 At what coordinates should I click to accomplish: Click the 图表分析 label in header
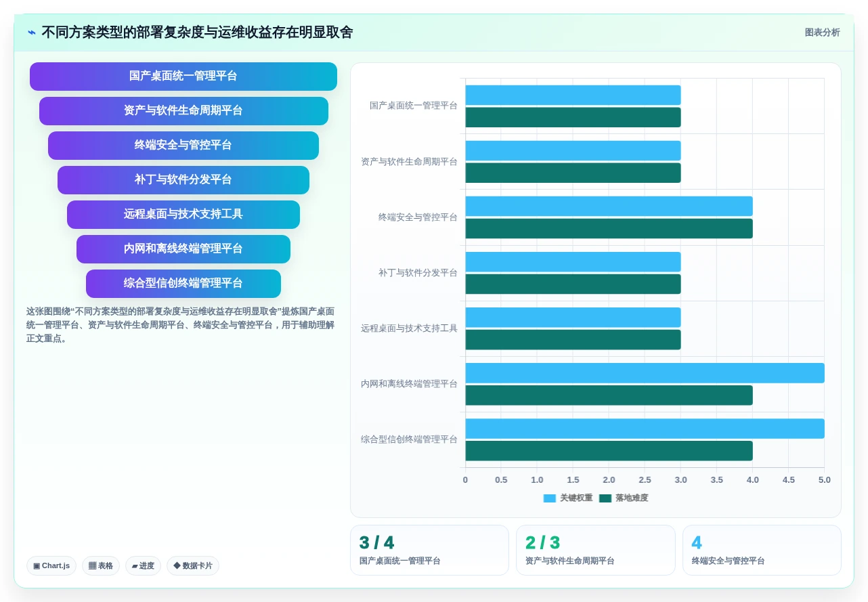tap(822, 33)
